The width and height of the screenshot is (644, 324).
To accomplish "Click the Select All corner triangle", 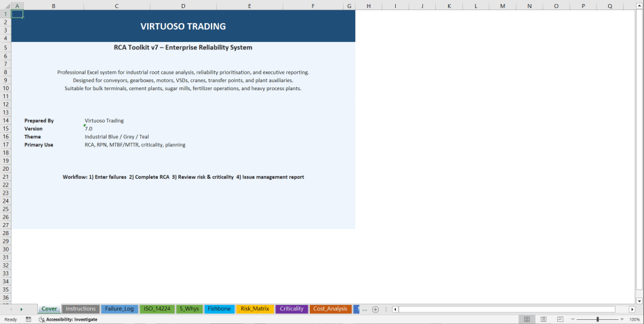I will [5, 6].
